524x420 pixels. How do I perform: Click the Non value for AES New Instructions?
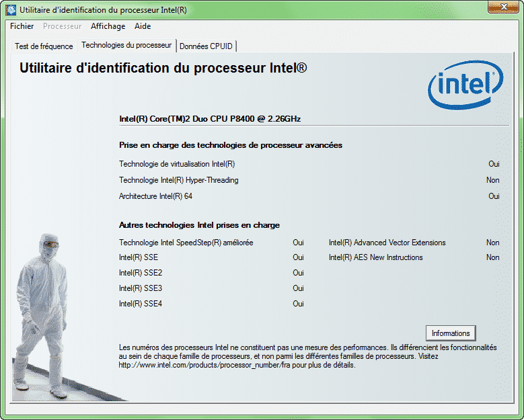coord(492,257)
